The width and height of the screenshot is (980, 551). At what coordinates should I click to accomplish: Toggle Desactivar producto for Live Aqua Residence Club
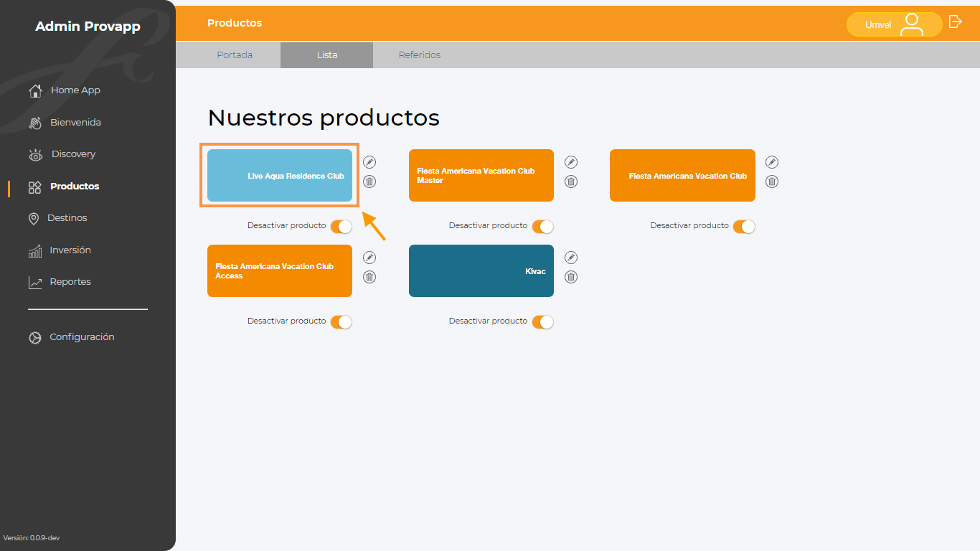coord(341,227)
